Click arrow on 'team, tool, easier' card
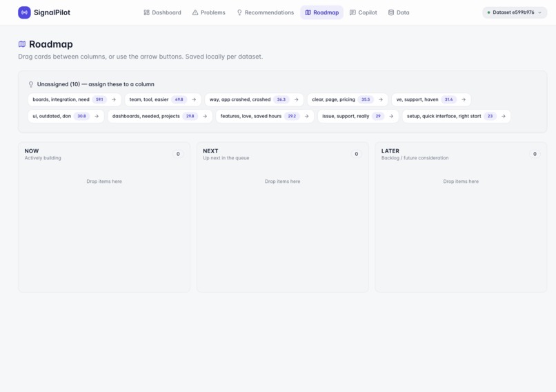 pos(194,99)
